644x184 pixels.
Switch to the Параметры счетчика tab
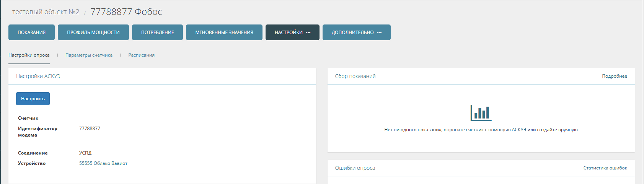(89, 55)
